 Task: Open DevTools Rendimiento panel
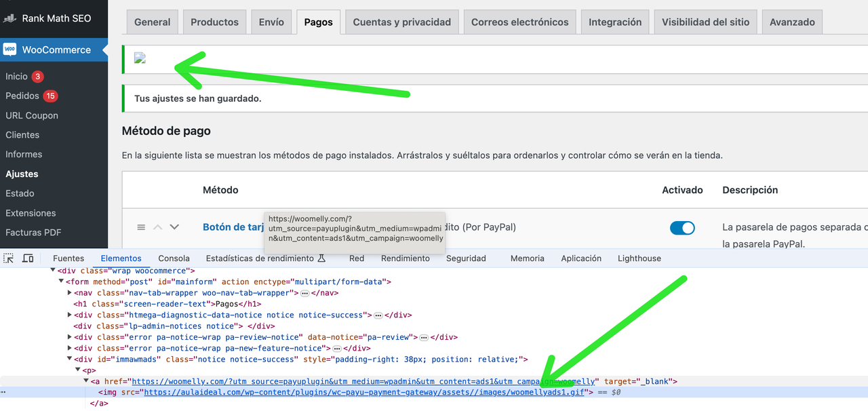point(406,258)
